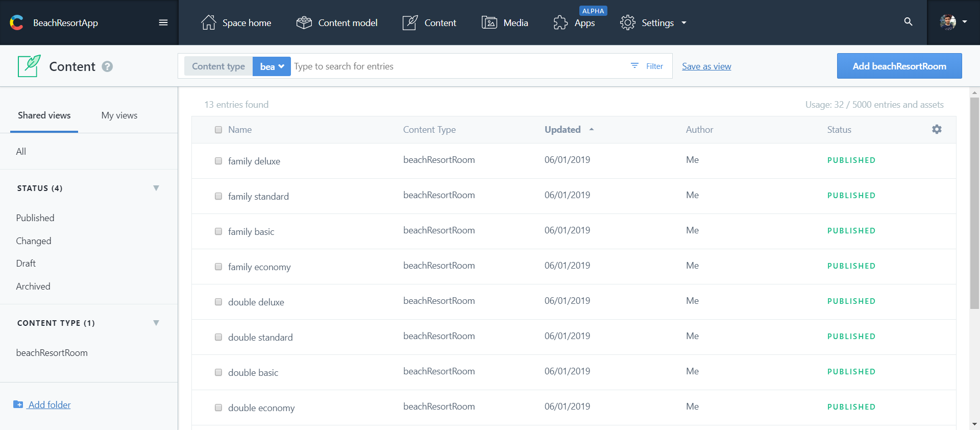Toggle the select-all checkbox beside Name
Image resolution: width=980 pixels, height=430 pixels.
point(218,130)
